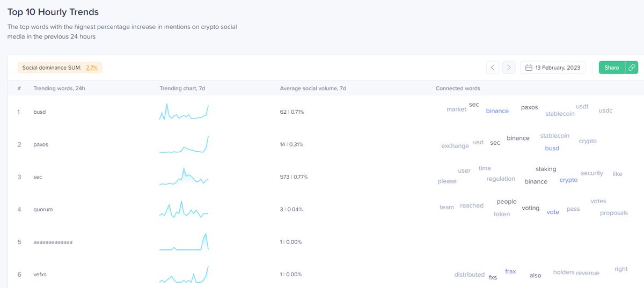Go to previous date with left arrow

(493, 68)
